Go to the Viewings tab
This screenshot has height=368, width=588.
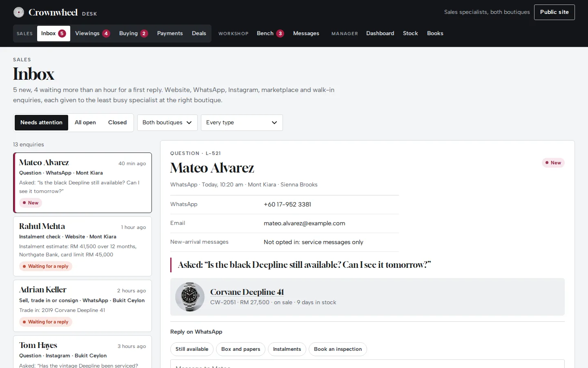click(92, 34)
